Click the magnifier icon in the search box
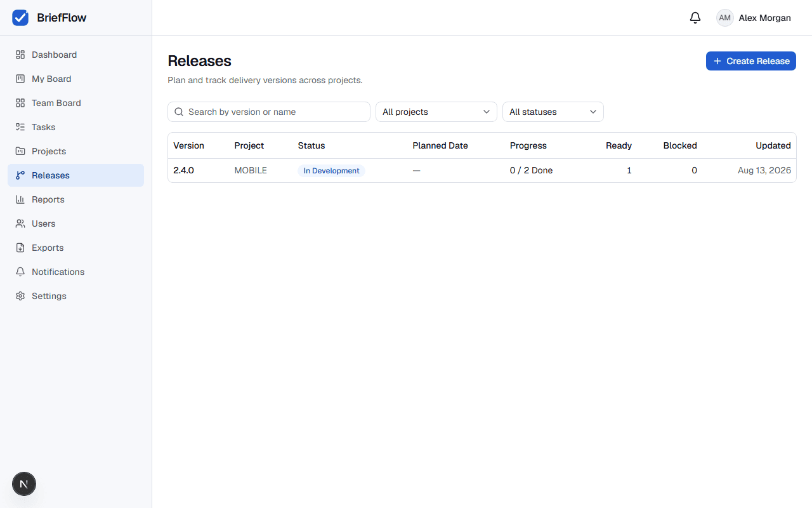 click(x=179, y=112)
